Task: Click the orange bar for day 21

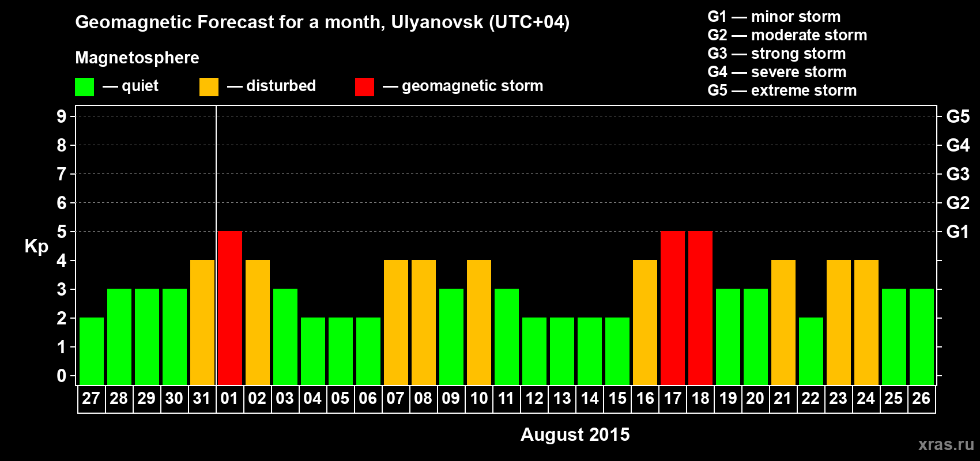Action: 783,322
